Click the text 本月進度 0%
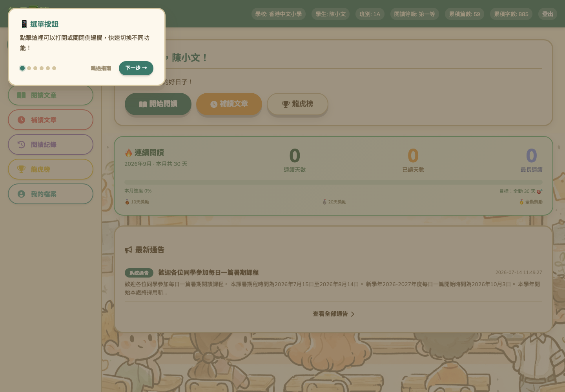The width and height of the screenshot is (565, 392). (x=138, y=191)
